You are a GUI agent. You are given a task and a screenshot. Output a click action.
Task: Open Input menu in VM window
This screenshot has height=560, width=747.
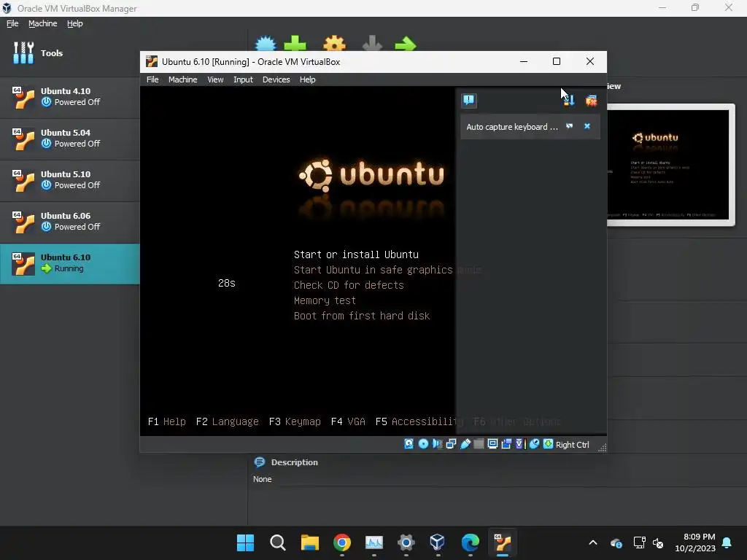point(243,79)
